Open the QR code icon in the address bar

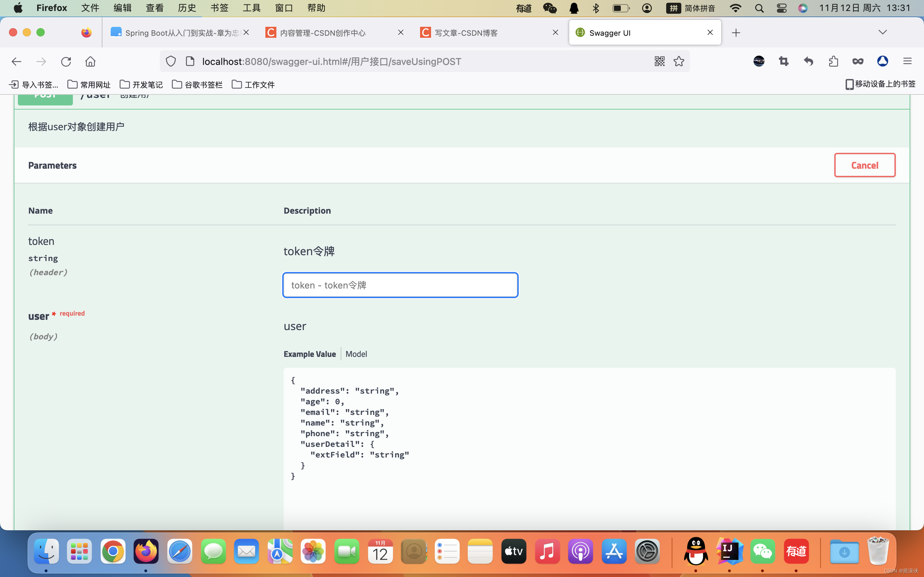click(659, 61)
